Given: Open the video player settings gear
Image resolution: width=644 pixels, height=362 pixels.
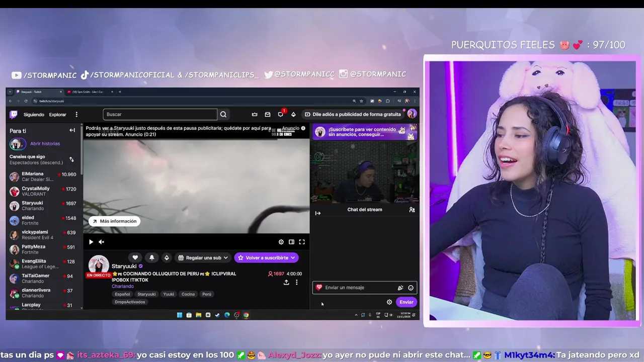Looking at the screenshot, I should pyautogui.click(x=281, y=242).
